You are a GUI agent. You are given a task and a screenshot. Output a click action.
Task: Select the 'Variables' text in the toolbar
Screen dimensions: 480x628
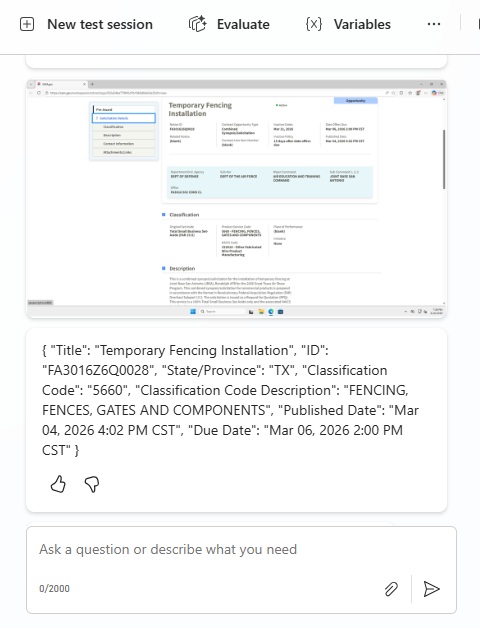coord(362,24)
